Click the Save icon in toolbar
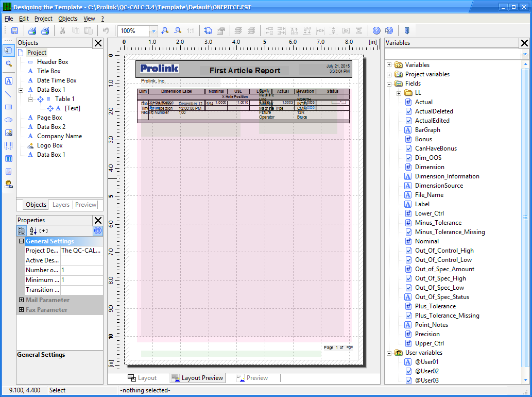The image size is (532, 397). [x=14, y=31]
